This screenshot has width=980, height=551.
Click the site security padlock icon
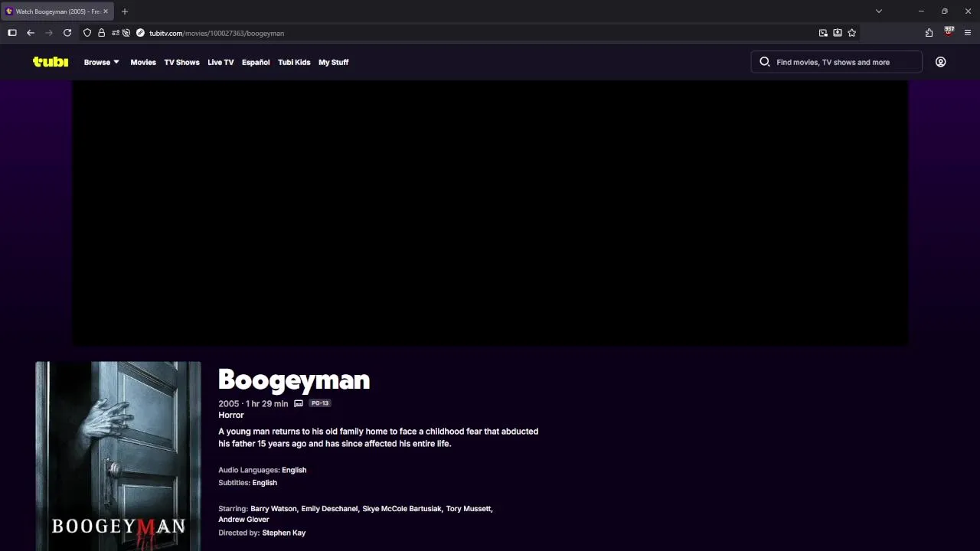click(101, 33)
